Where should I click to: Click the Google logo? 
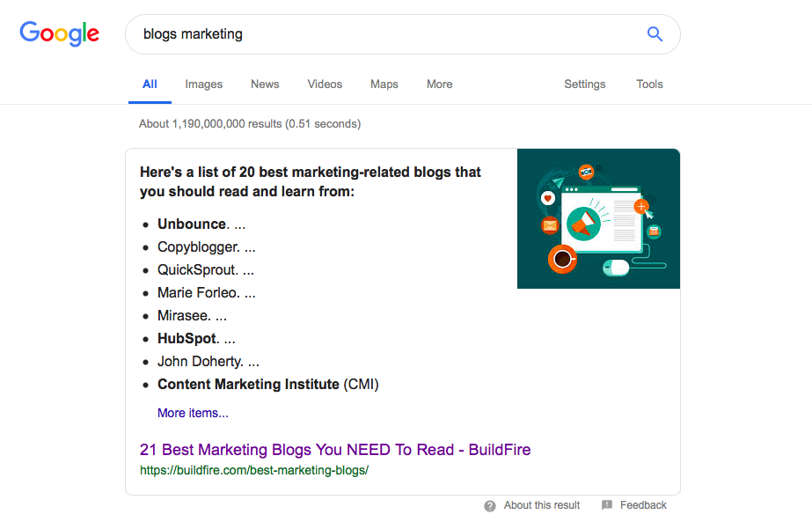point(59,33)
